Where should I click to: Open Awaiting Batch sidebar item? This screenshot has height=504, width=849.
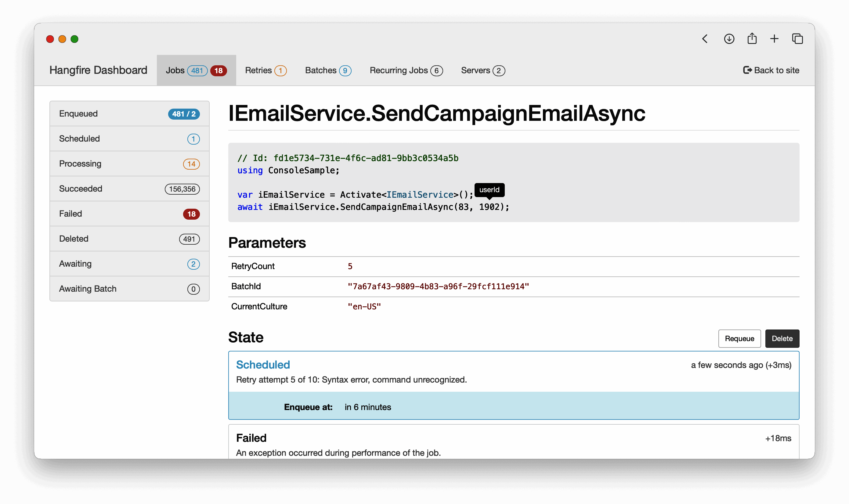pyautogui.click(x=129, y=289)
